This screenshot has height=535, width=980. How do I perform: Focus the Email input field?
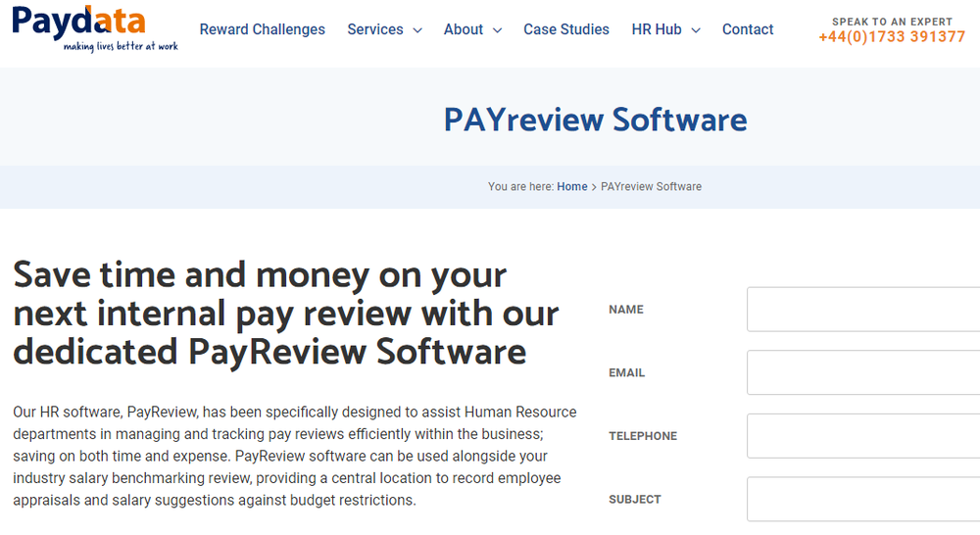pos(863,372)
